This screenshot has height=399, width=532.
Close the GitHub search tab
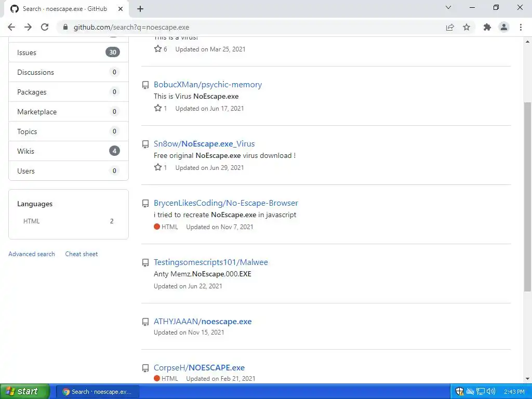pos(121,9)
